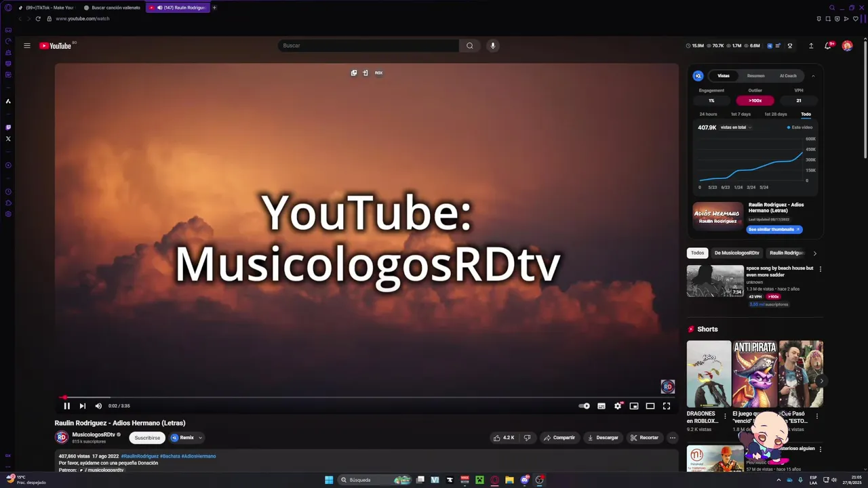The image size is (868, 488).
Task: Toggle the 'Este video' chart legend
Action: (800, 127)
